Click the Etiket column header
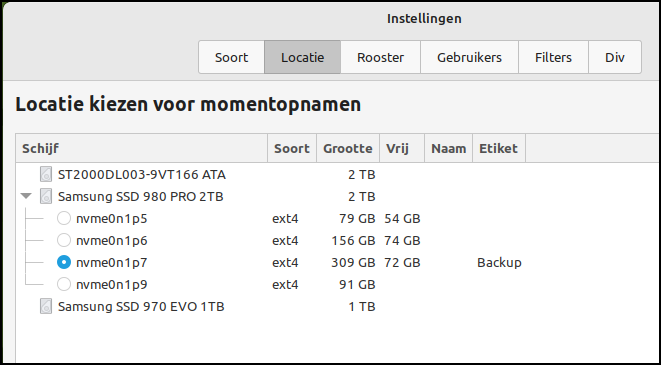Viewport: 661px width, 365px height. [x=499, y=148]
